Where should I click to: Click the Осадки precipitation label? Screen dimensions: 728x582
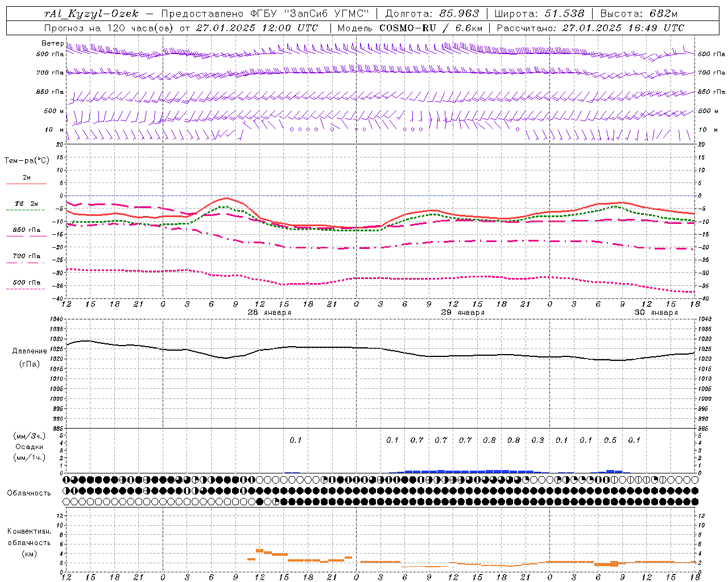pyautogui.click(x=29, y=447)
